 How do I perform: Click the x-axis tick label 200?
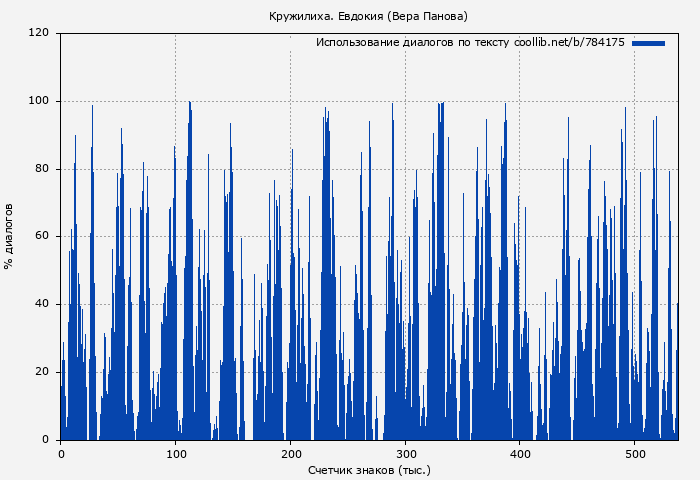tap(290, 453)
